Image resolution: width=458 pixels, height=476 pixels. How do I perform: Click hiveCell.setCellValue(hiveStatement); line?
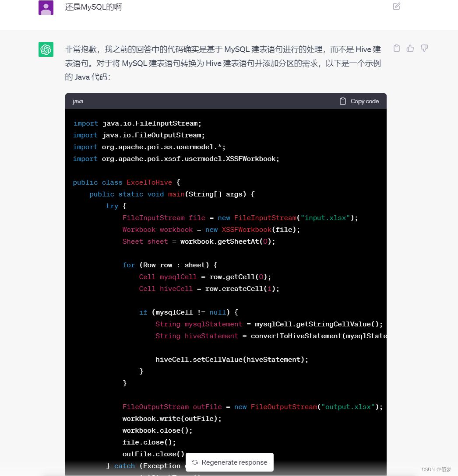coord(232,360)
